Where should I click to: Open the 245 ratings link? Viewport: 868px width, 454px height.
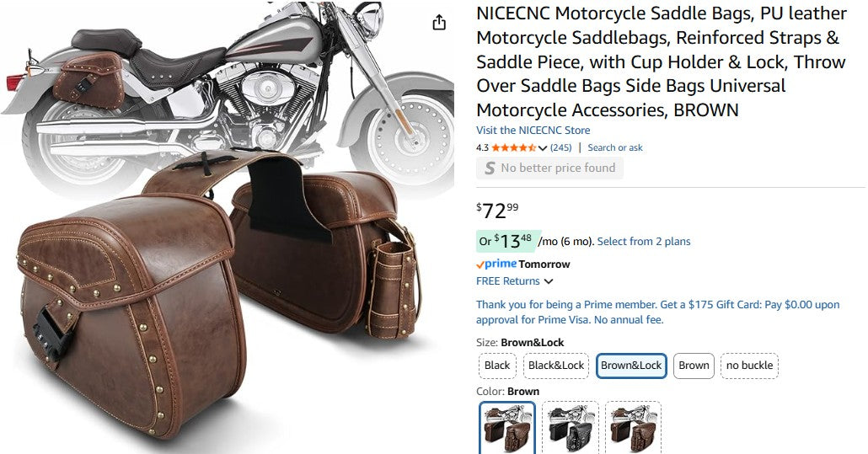pyautogui.click(x=561, y=148)
